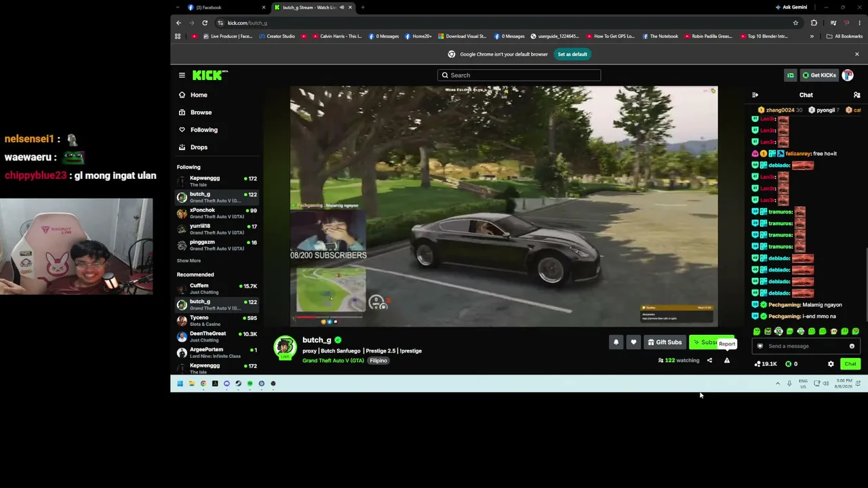
Task: Open ArgeePortem recommended channel
Action: click(217, 352)
